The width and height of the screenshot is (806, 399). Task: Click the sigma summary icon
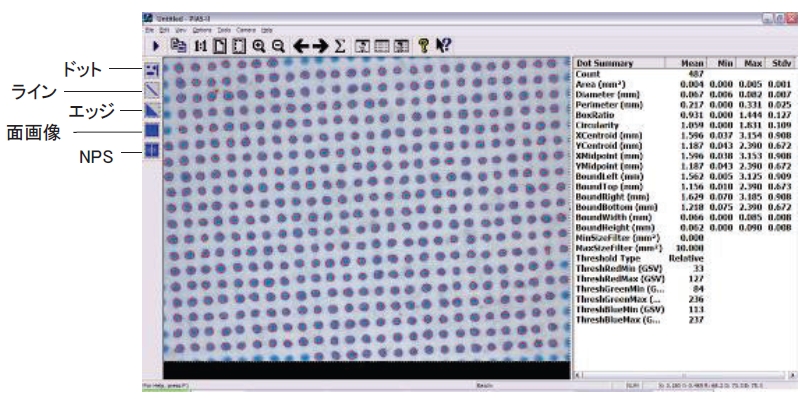click(339, 46)
